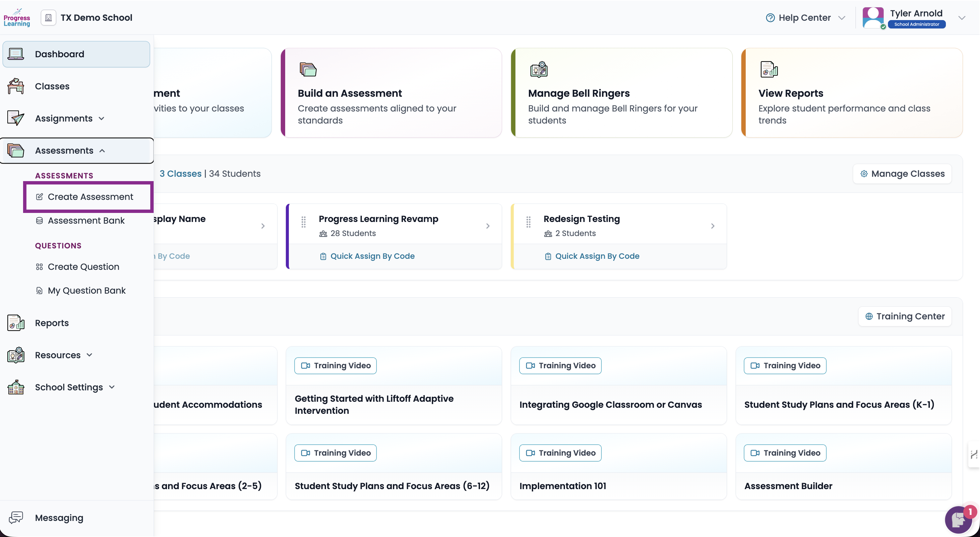Open the Display Name class chevron
The height and width of the screenshot is (537, 980).
pyautogui.click(x=263, y=226)
